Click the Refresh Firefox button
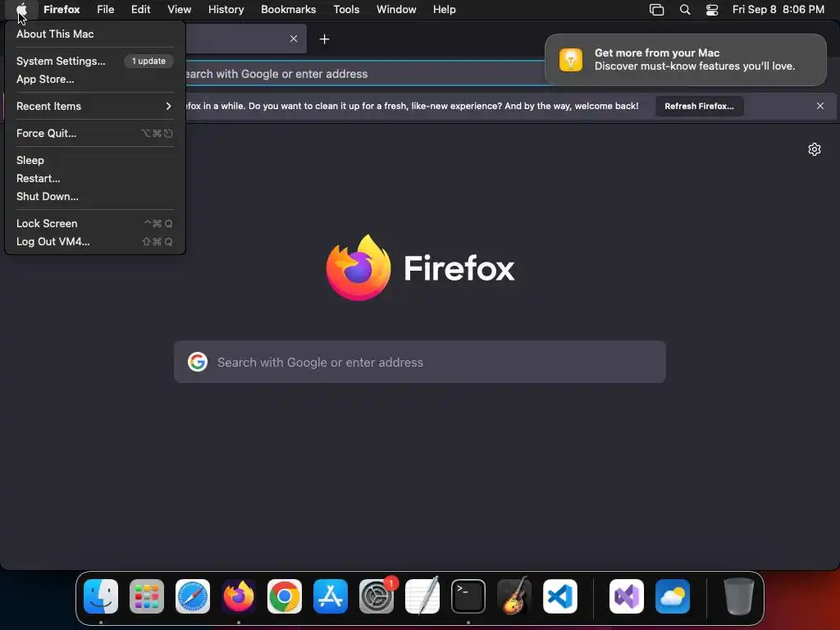 point(699,106)
